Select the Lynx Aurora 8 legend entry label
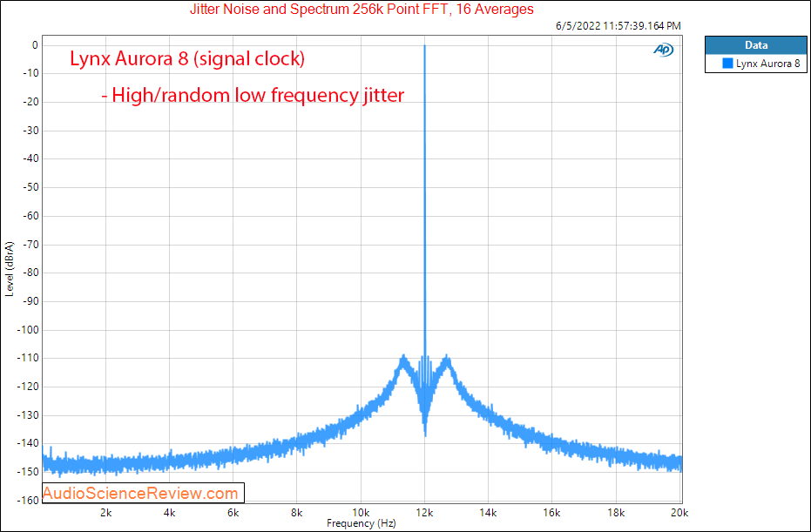The height and width of the screenshot is (532, 811). coord(768,64)
